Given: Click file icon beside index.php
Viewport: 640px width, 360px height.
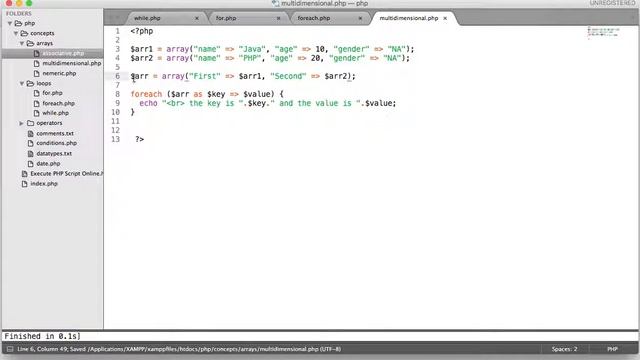Looking at the screenshot, I should [x=24, y=184].
